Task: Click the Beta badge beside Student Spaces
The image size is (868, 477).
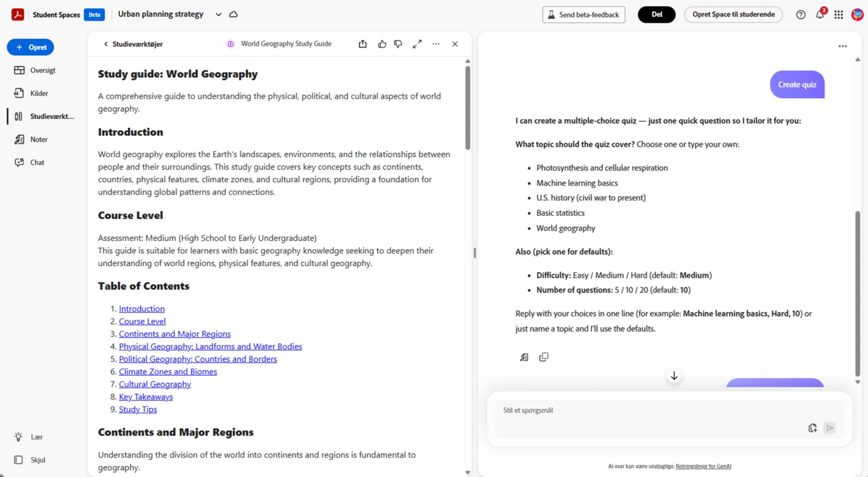Action: tap(94, 14)
